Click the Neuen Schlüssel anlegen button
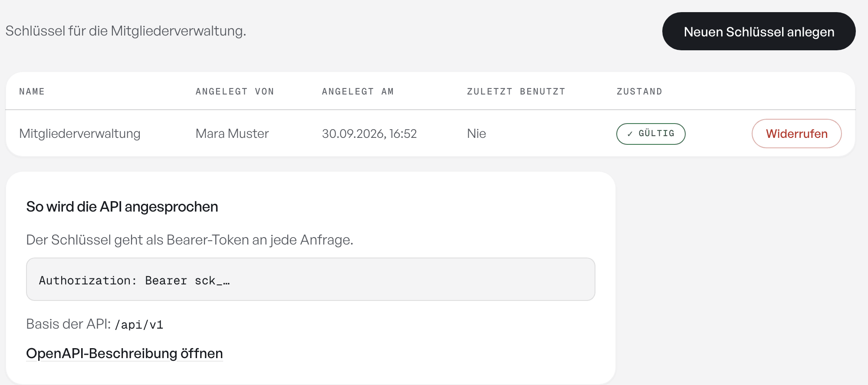Screen dimensions: 868x385 coord(759,31)
